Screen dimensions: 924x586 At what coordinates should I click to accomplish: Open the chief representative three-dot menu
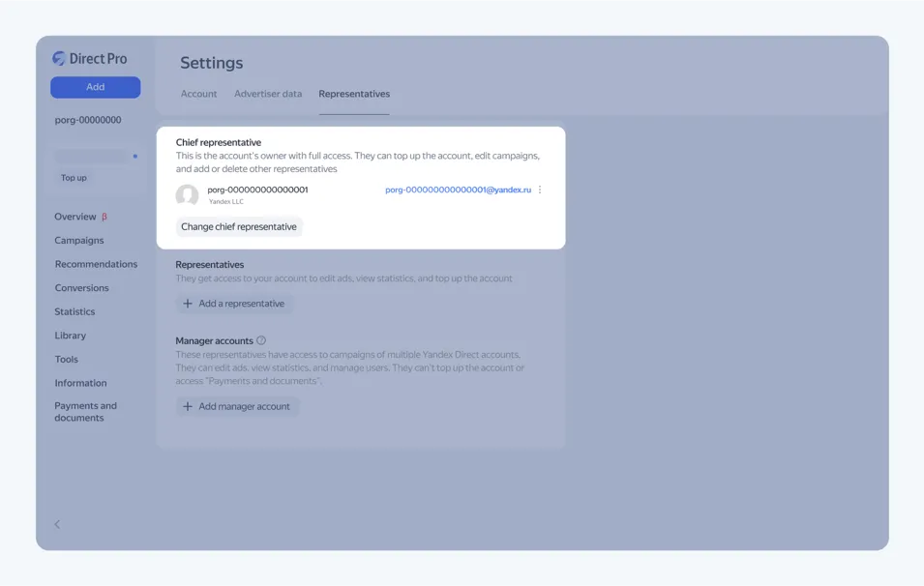540,190
